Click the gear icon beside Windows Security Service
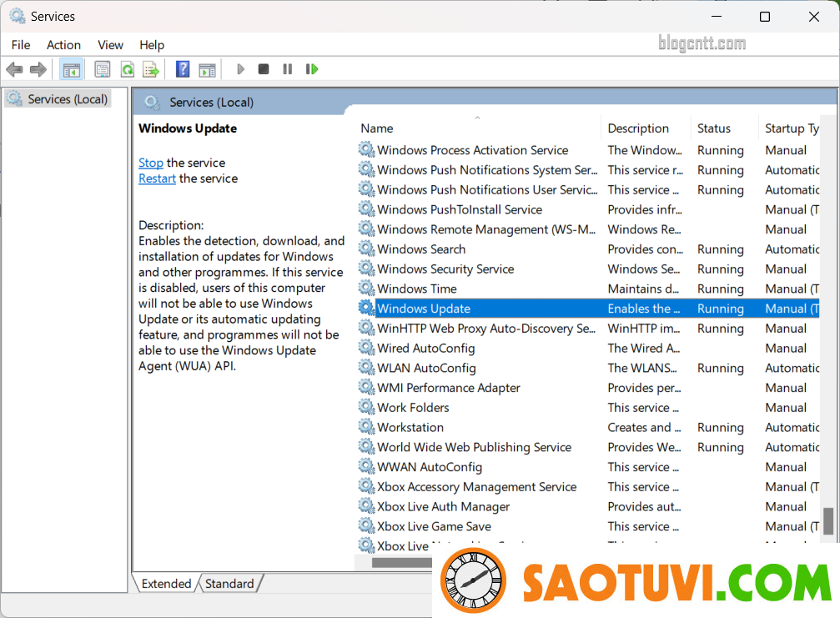 click(366, 269)
